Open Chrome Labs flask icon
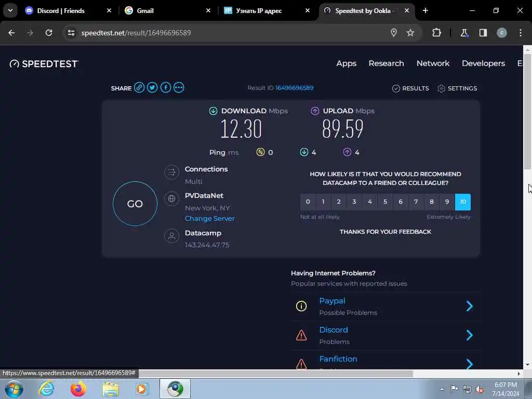 (x=464, y=33)
